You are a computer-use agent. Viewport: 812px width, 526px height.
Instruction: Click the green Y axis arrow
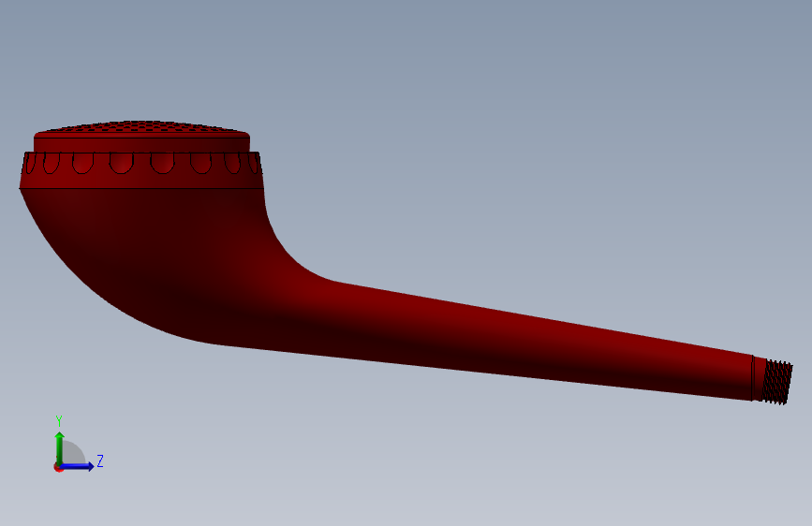(x=60, y=447)
